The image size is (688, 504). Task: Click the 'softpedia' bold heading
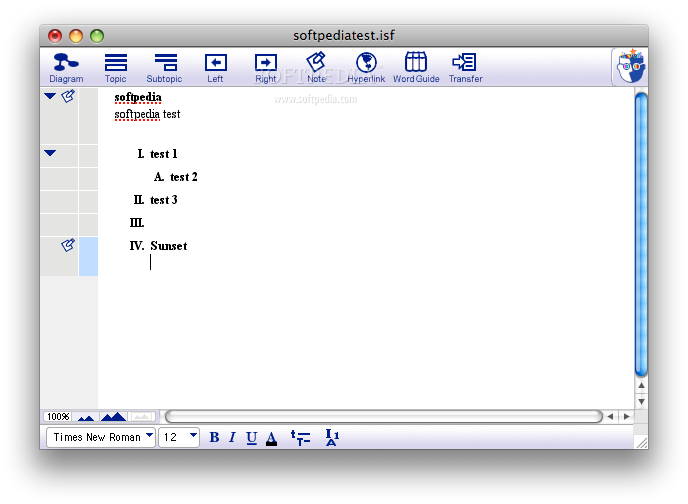click(x=138, y=97)
